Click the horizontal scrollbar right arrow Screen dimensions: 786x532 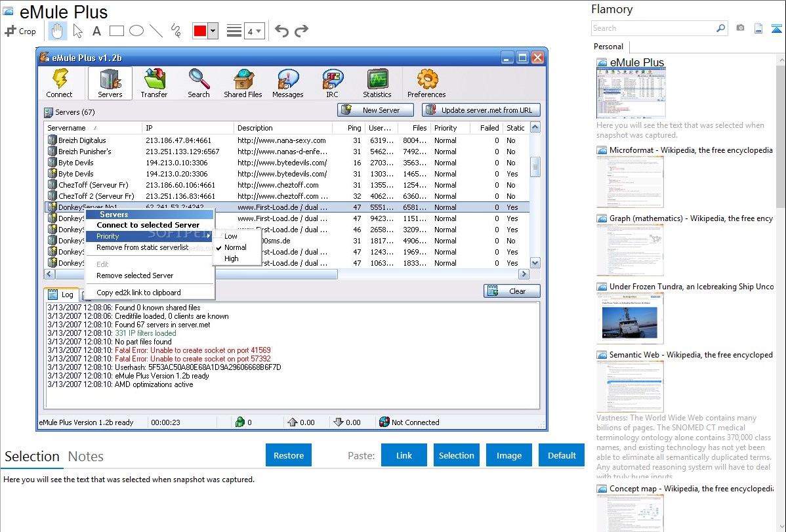click(524, 274)
